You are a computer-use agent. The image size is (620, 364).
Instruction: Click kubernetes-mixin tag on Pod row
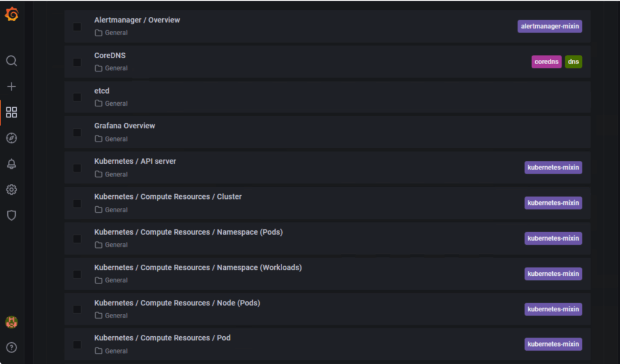[553, 344]
